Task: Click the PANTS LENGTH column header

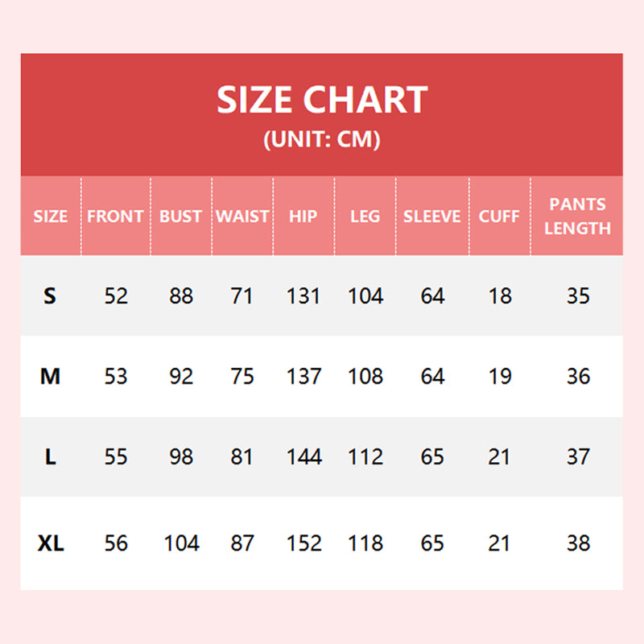Action: [578, 216]
